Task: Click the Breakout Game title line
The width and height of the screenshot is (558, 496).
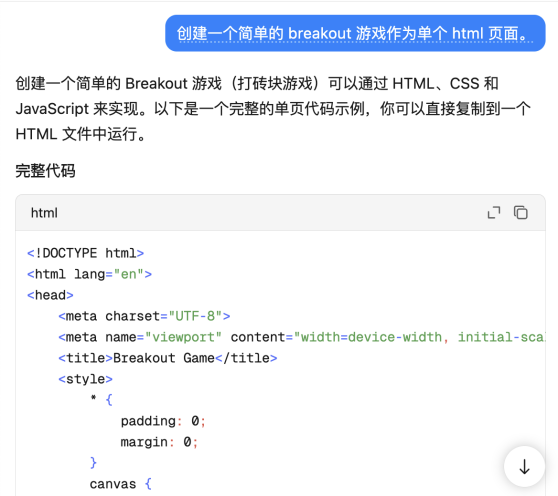Action: [x=168, y=358]
